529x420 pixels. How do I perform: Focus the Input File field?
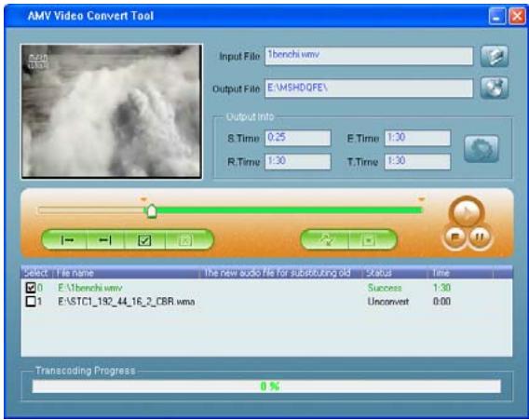click(x=369, y=56)
